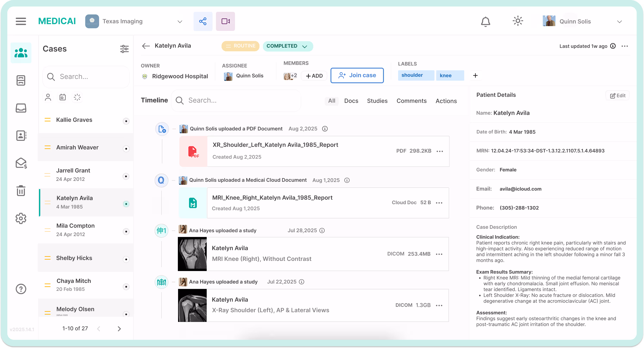Viewport: 644px width, 348px height.
Task: Expand Quinn Solis user menu
Action: coord(619,22)
